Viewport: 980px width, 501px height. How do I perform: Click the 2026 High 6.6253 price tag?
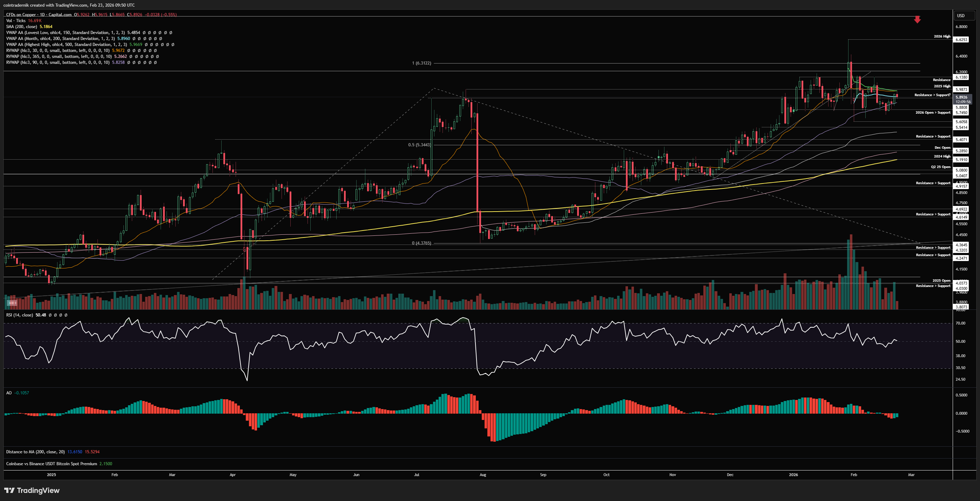click(x=961, y=40)
